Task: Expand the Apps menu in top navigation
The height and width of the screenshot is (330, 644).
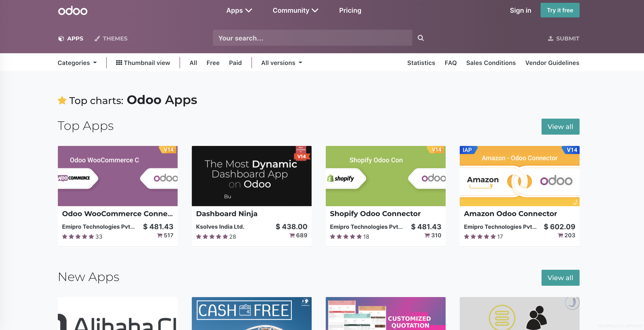Action: [x=239, y=11]
